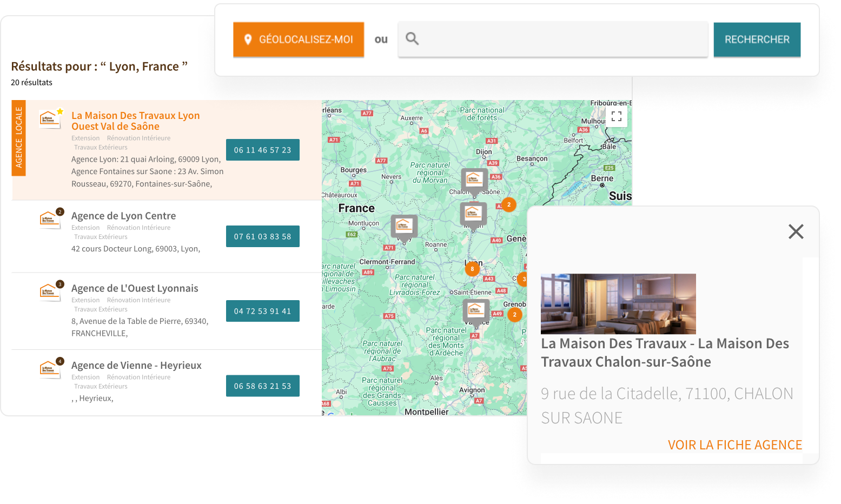Image resolution: width=841 pixels, height=504 pixels.
Task: Click the popup title La Maison Des Travaux Chalon-sur-Saône
Action: click(665, 353)
